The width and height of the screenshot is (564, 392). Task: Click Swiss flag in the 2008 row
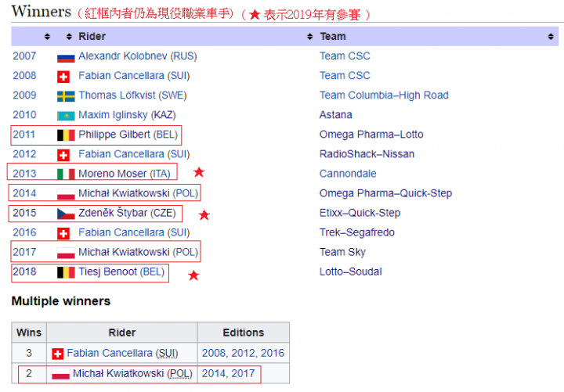pyautogui.click(x=63, y=77)
